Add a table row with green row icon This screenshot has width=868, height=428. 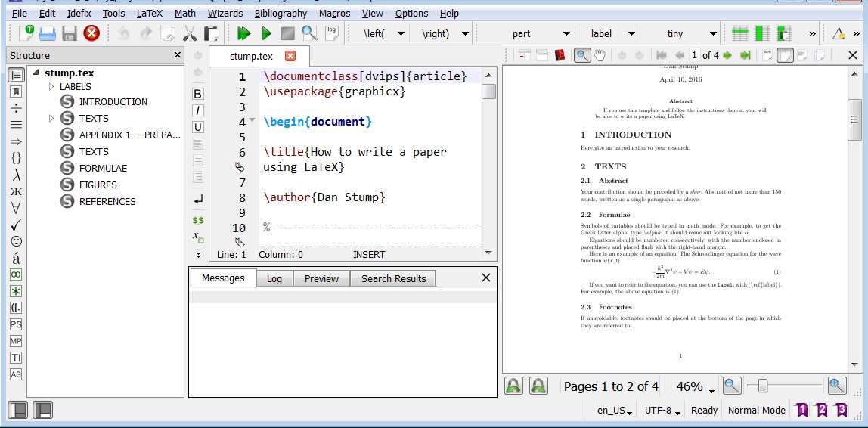click(740, 33)
